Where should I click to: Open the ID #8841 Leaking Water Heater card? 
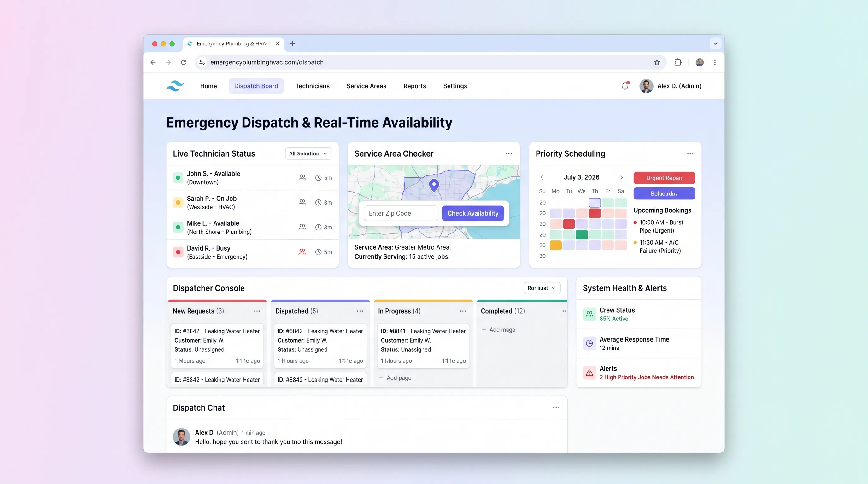click(423, 346)
